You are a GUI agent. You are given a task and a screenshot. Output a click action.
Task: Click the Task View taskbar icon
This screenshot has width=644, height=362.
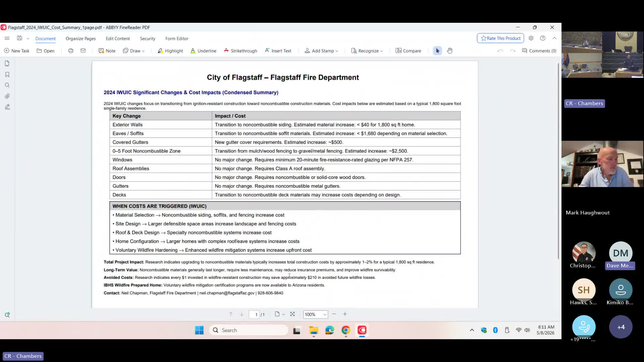[297, 330]
